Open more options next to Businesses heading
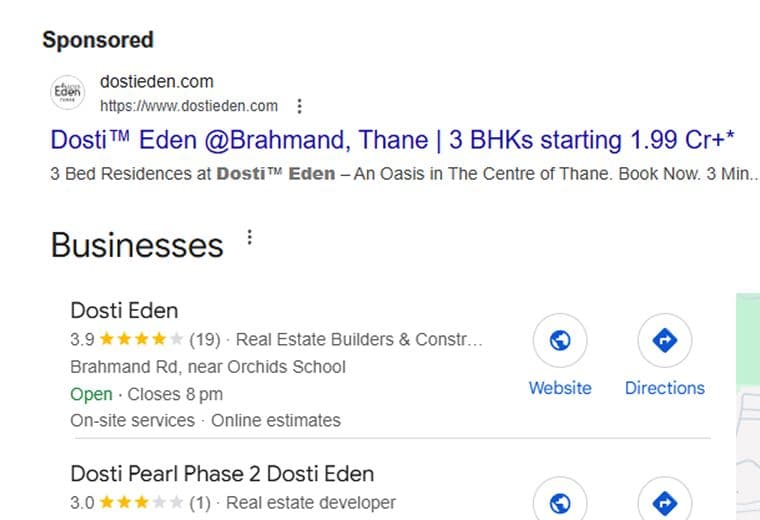The image size is (760, 520). tap(250, 238)
